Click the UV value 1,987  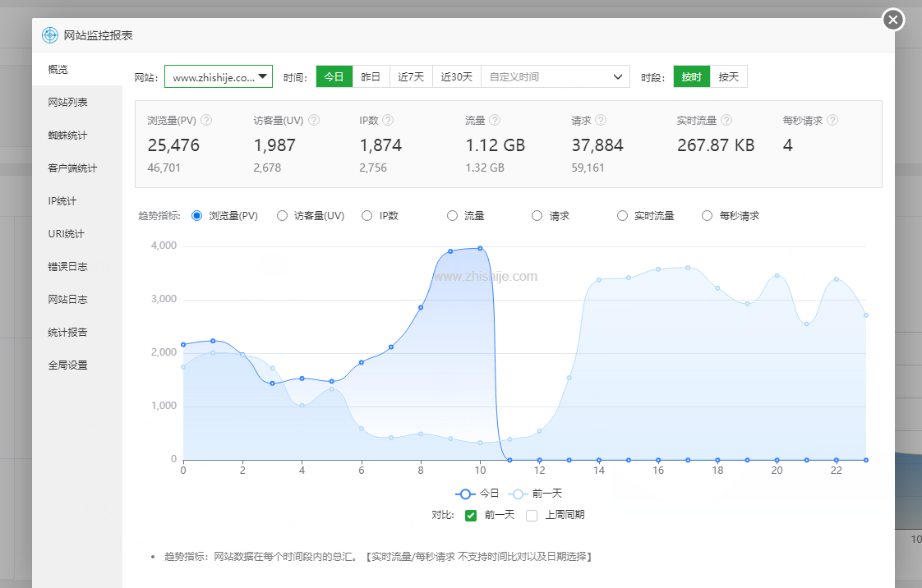[274, 145]
